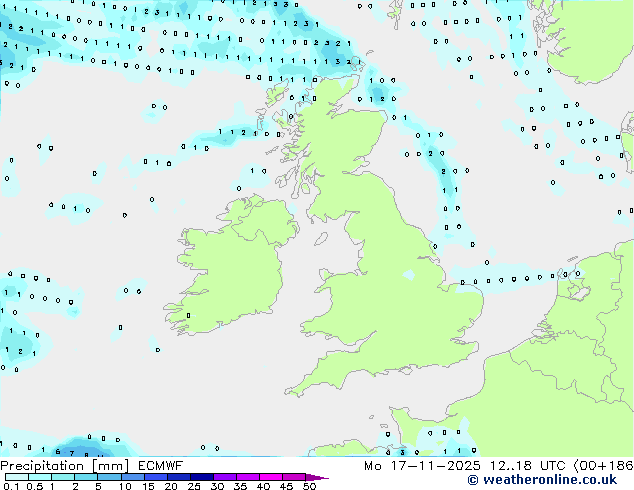Image resolution: width=634 pixels, height=490 pixels.
Task: Click the 1–2 mm legend color swatch
Action: 63,477
